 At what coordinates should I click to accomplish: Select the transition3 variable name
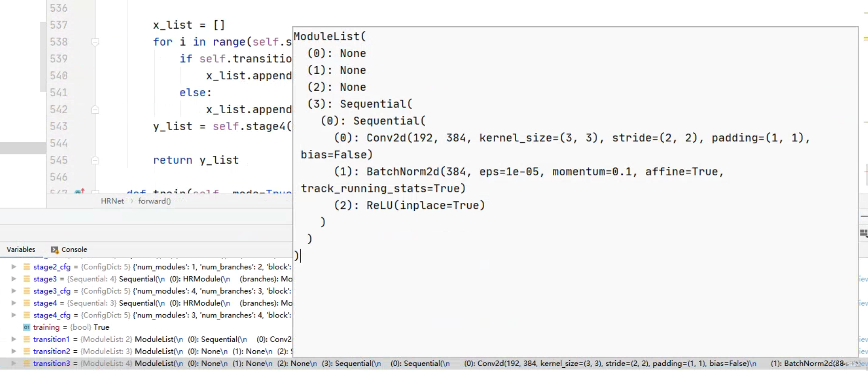[x=51, y=363]
